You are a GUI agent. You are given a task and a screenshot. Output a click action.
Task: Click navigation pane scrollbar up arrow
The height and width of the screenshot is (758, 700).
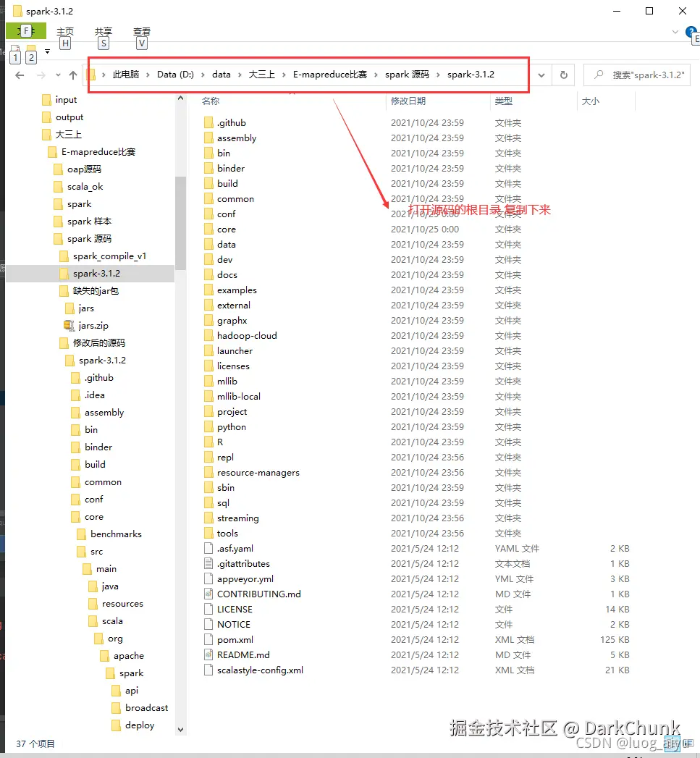point(180,98)
